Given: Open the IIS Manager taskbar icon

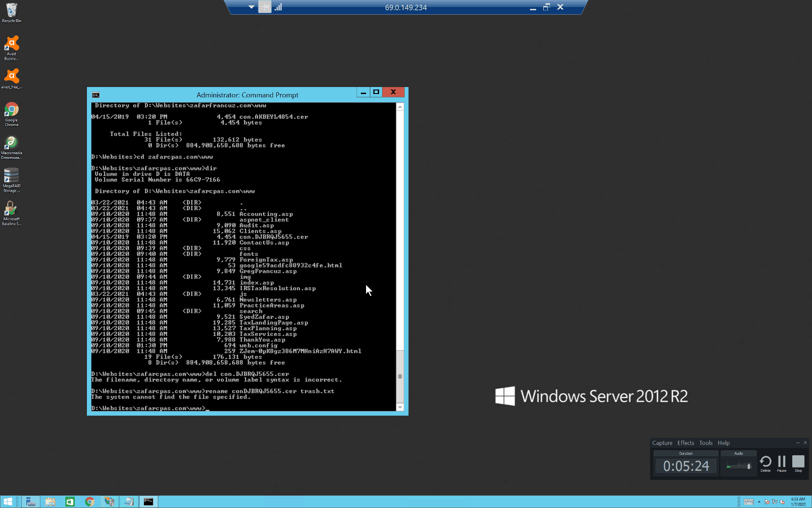Looking at the screenshot, I should [x=109, y=502].
